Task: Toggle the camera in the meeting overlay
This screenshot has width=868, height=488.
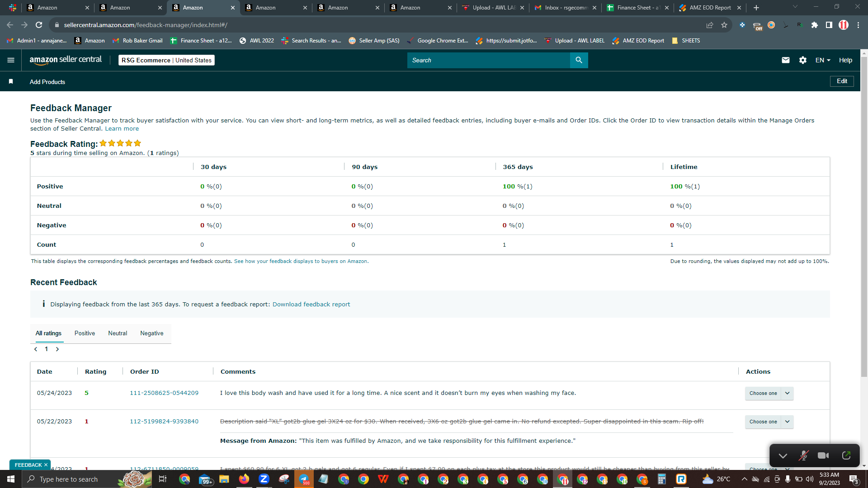Action: coord(823,455)
